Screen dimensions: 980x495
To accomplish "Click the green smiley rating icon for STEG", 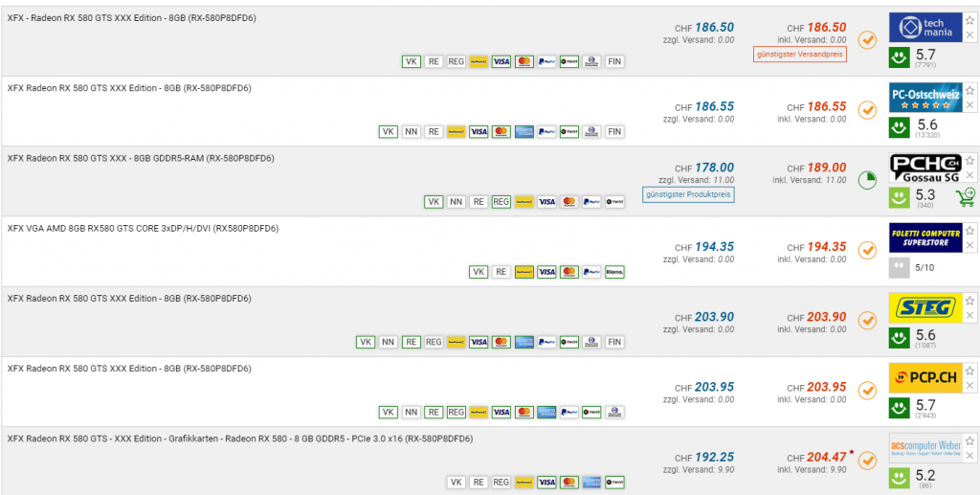I will (x=900, y=337).
